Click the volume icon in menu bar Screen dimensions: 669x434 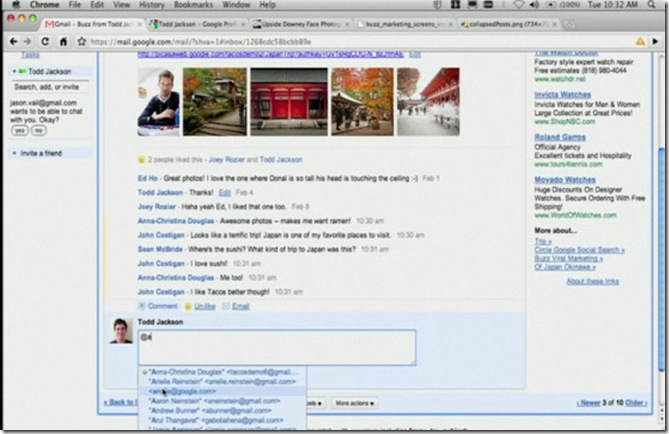[x=534, y=5]
